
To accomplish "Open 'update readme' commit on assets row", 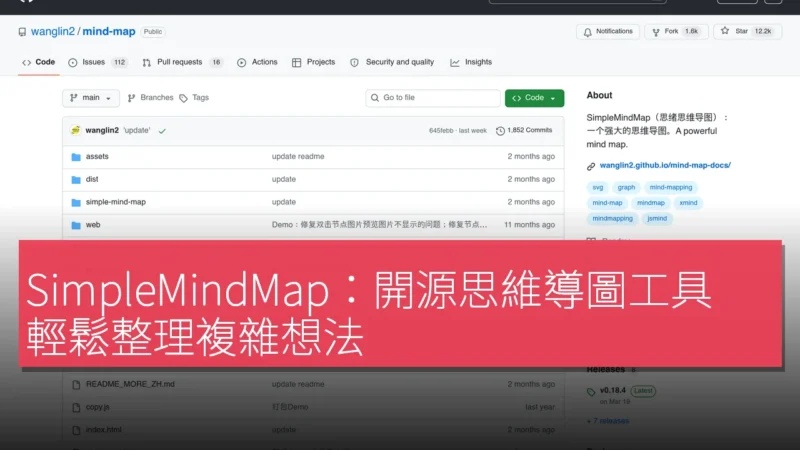I will click(298, 157).
